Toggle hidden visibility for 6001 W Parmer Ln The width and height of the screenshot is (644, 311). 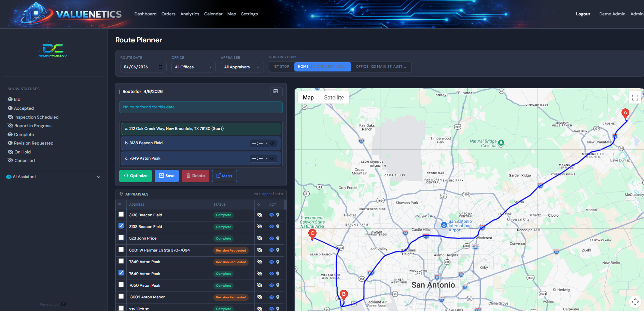260,250
